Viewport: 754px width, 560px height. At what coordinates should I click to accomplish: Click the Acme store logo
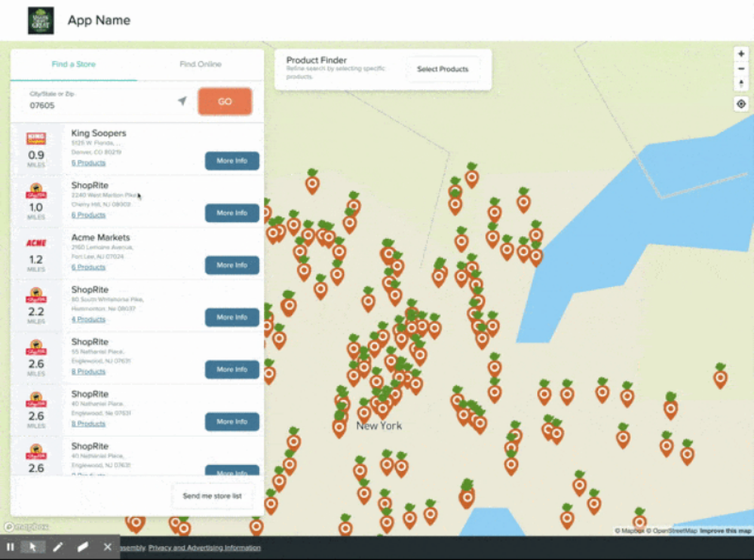pos(36,243)
